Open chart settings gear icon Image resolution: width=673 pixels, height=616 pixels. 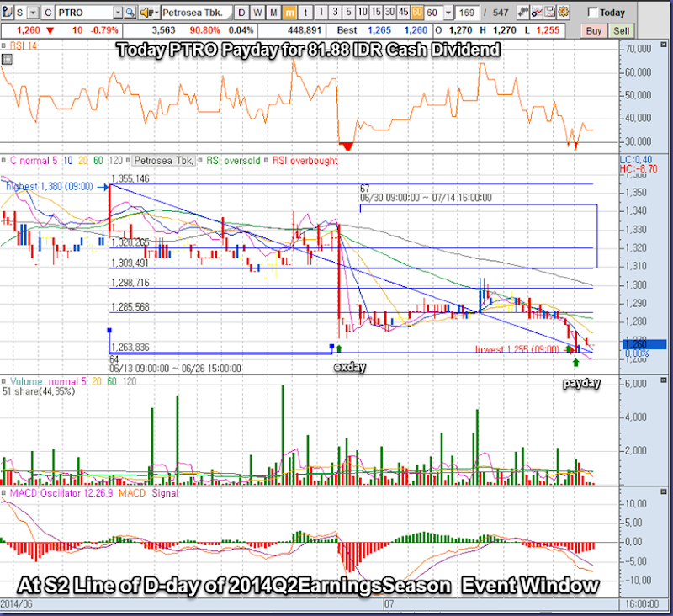click(x=564, y=12)
